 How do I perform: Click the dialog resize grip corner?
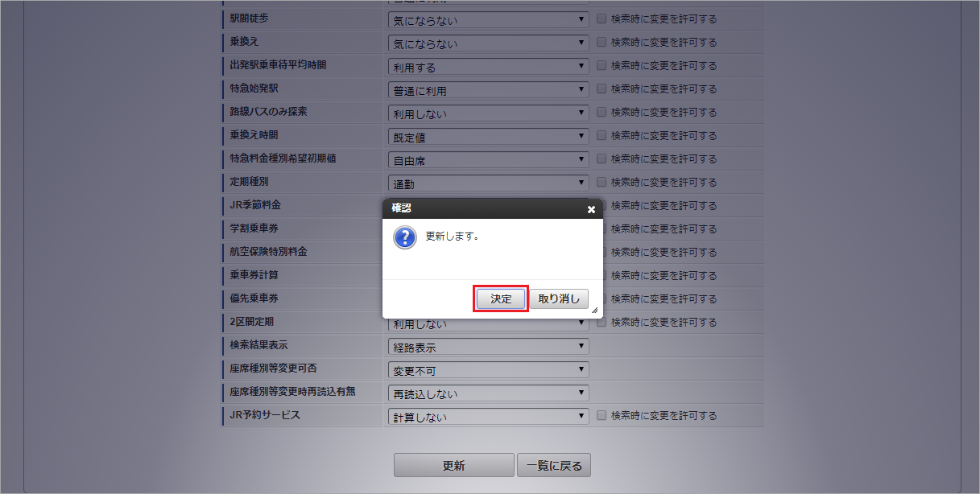click(x=594, y=310)
